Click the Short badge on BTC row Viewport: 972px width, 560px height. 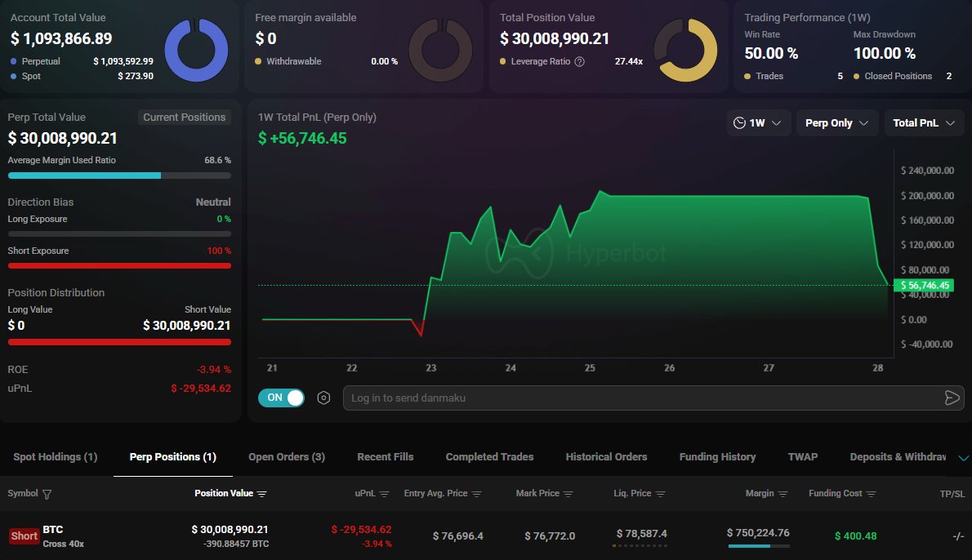tap(25, 536)
